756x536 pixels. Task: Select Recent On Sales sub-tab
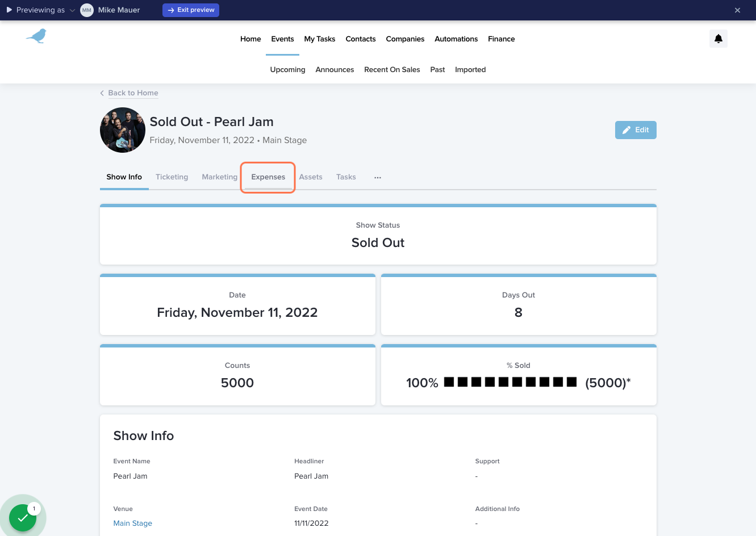click(392, 70)
